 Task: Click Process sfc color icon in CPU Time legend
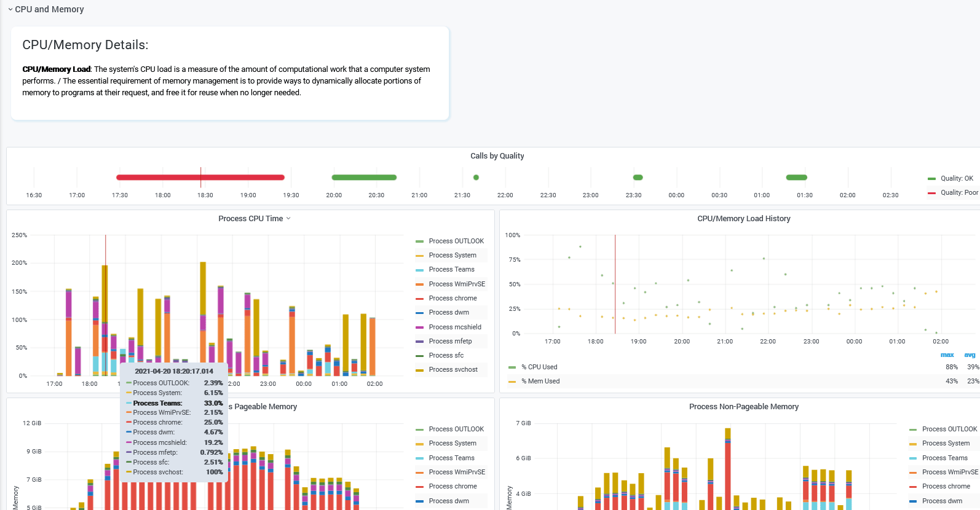[x=420, y=356]
